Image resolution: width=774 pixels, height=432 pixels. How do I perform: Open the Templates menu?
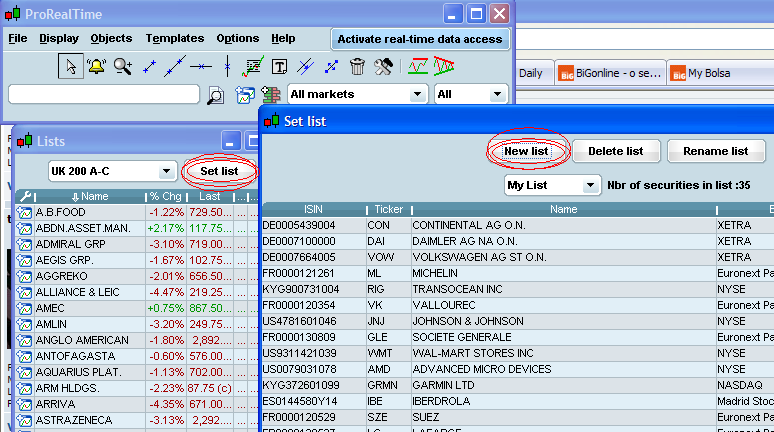click(x=175, y=39)
